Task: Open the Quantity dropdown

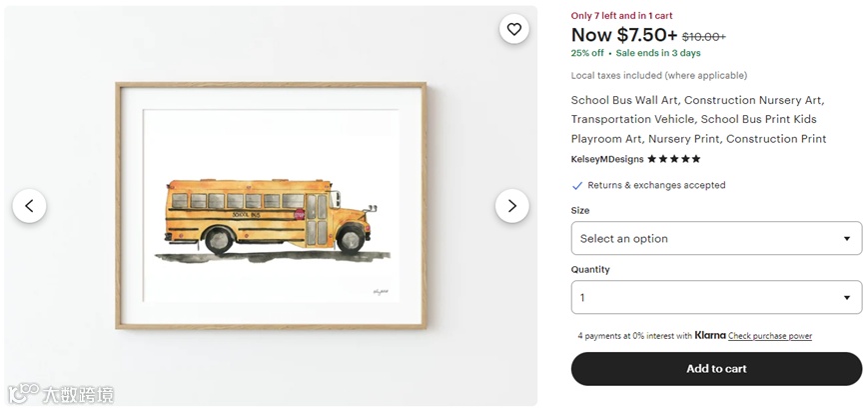Action: (x=715, y=298)
